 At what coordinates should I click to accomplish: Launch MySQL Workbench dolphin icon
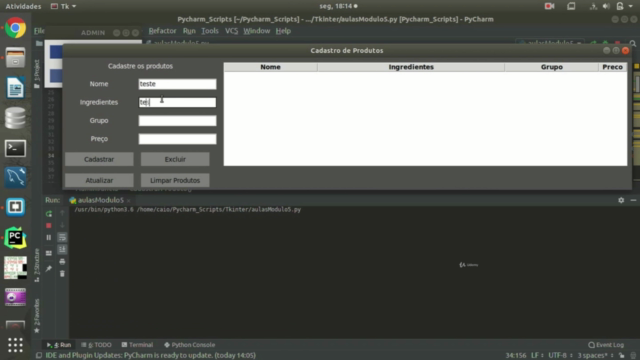15,178
